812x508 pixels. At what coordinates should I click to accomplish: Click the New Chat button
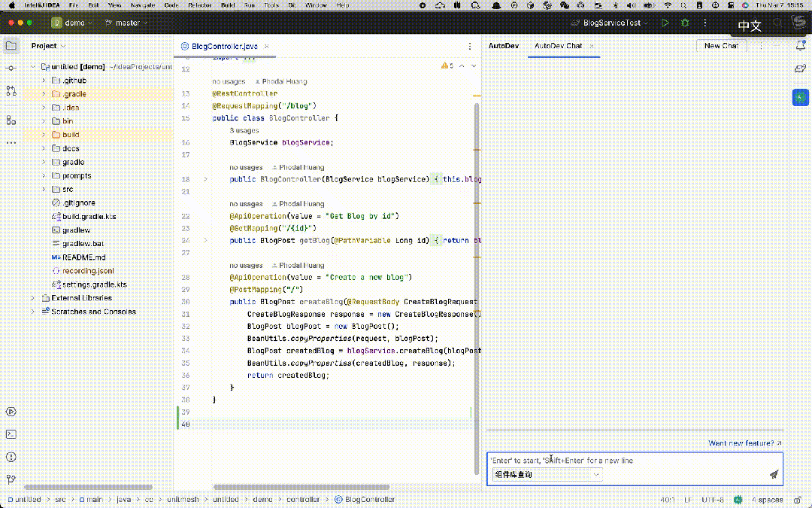tap(721, 46)
